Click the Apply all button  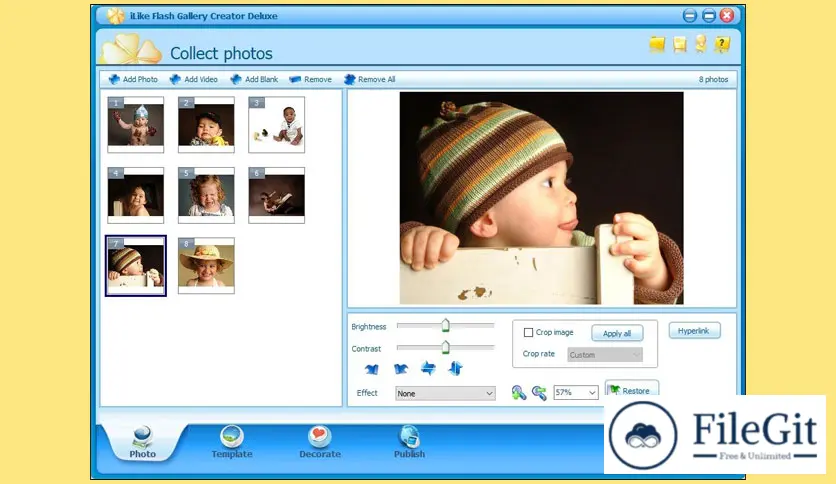pyautogui.click(x=617, y=333)
